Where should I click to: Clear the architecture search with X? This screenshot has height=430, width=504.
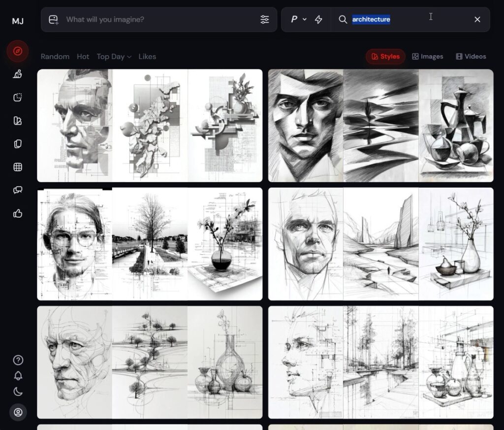point(477,20)
